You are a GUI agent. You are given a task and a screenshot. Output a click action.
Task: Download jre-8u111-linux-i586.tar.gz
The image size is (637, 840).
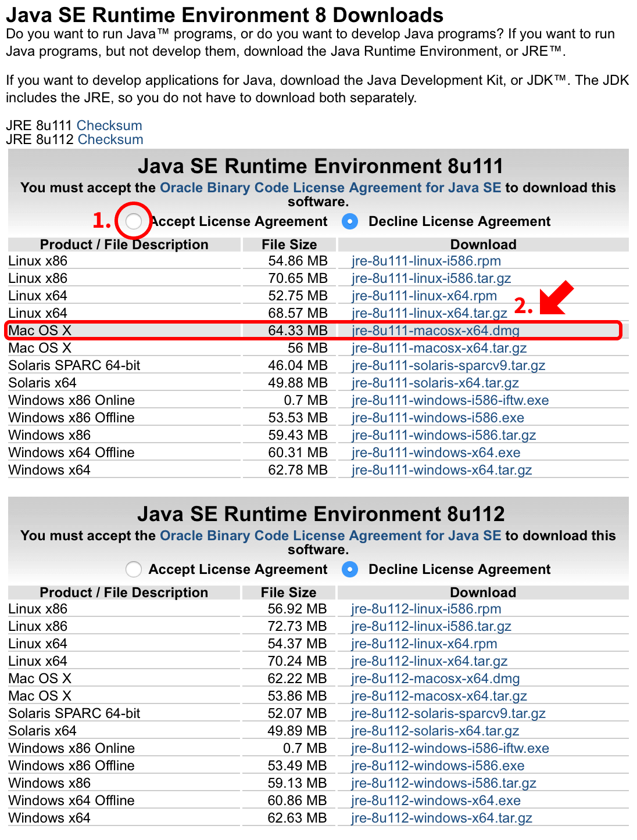(431, 278)
